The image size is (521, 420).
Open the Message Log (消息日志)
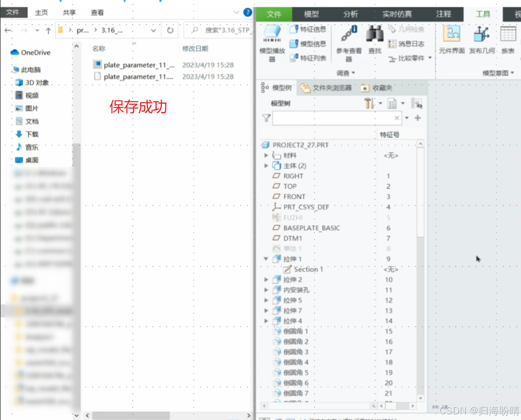406,44
